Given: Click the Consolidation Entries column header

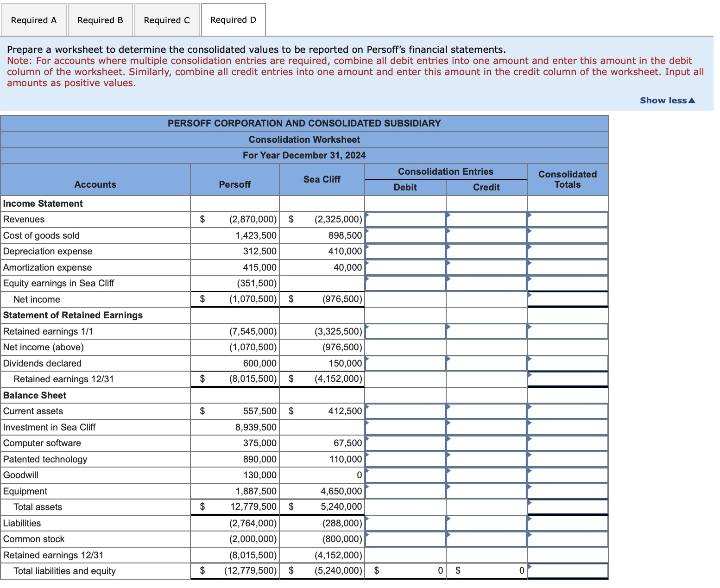Looking at the screenshot, I should [446, 171].
